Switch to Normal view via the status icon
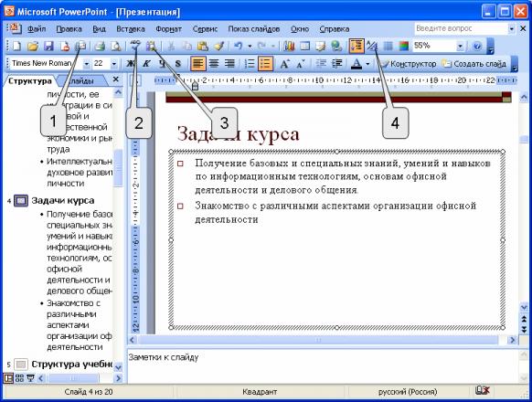Image resolution: width=532 pixels, height=402 pixels. pyautogui.click(x=8, y=378)
